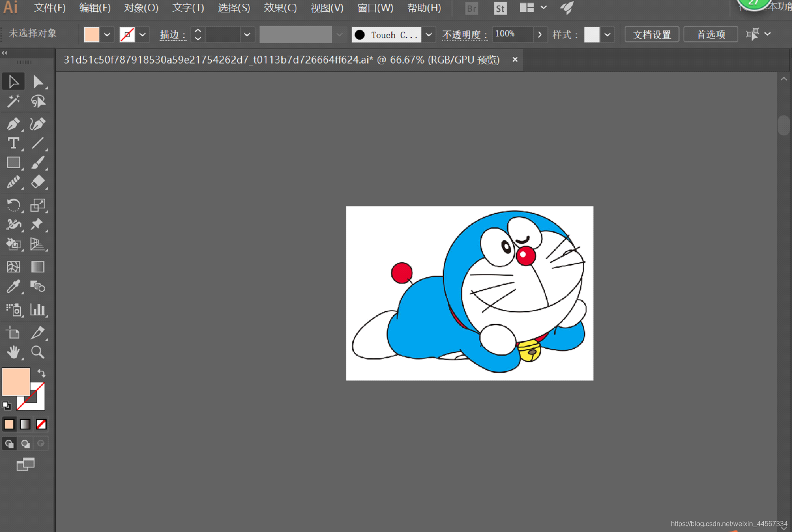Open the Touch C... brush dropdown
Image resolution: width=792 pixels, height=532 pixels.
tap(429, 35)
